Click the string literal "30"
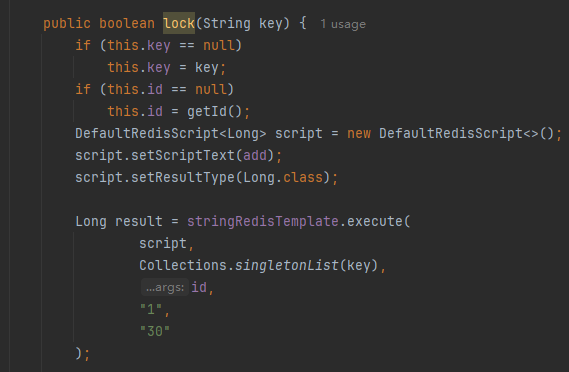 pos(155,331)
